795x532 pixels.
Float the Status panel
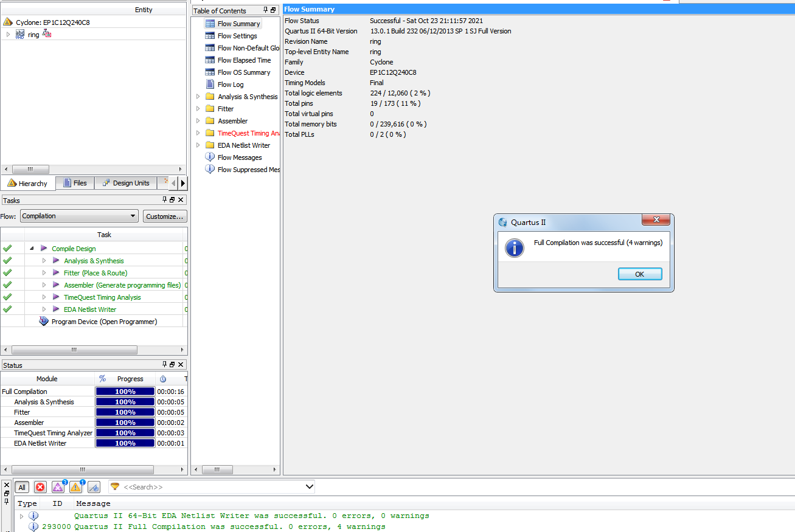pos(172,365)
